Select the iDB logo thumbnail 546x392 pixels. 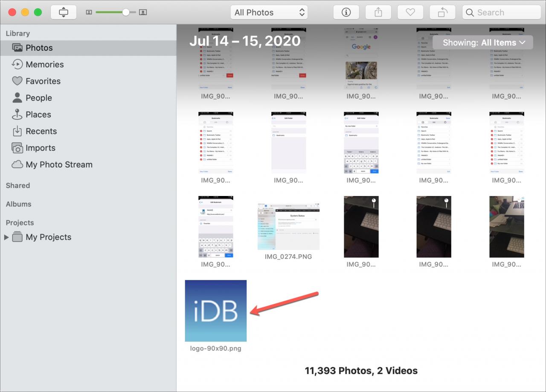216,311
